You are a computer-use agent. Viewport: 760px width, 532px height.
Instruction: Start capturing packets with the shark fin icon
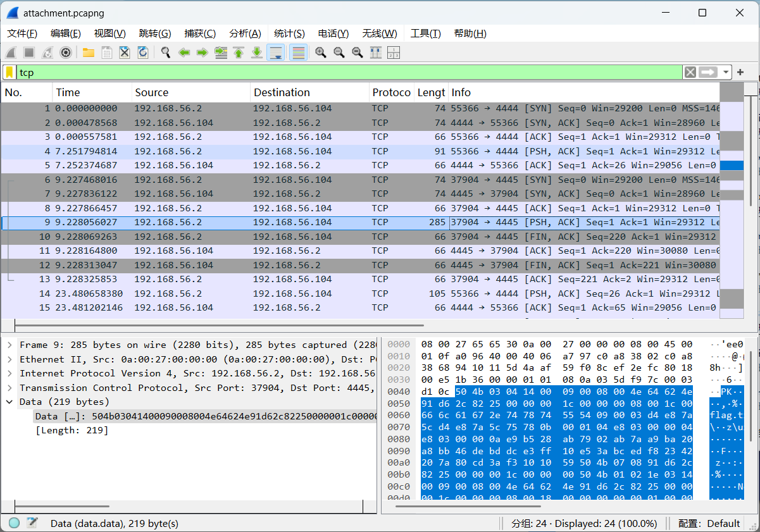click(11, 53)
